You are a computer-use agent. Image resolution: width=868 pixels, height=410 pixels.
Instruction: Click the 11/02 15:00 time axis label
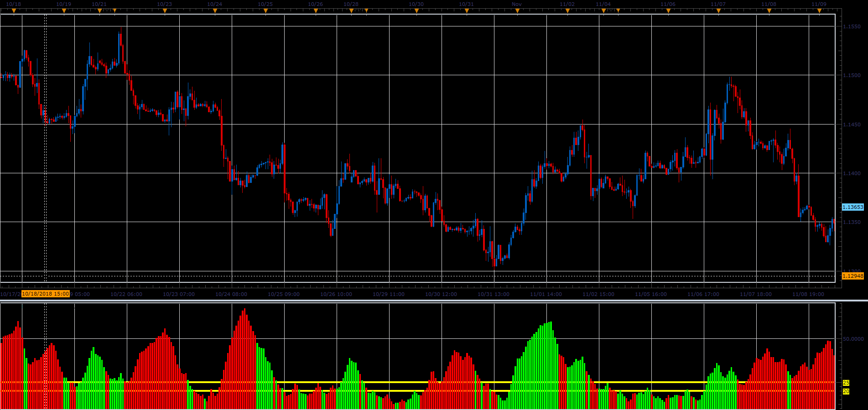(x=598, y=294)
